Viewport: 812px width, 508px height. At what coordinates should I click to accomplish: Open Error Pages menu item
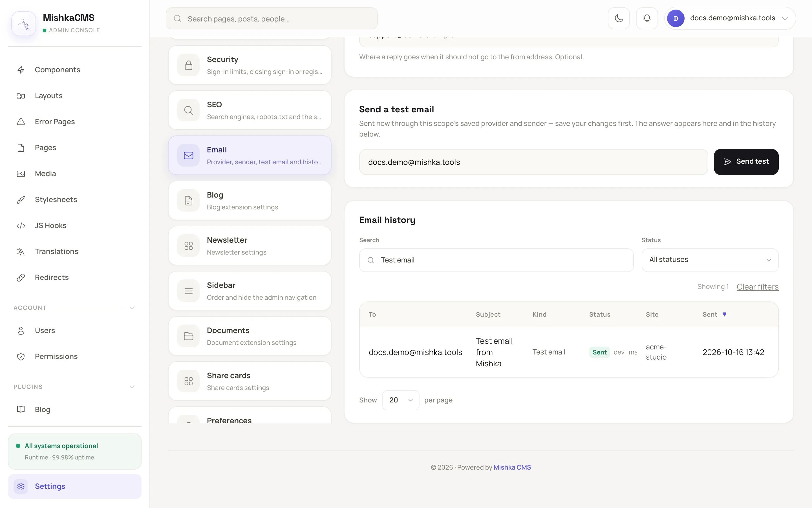point(74,122)
